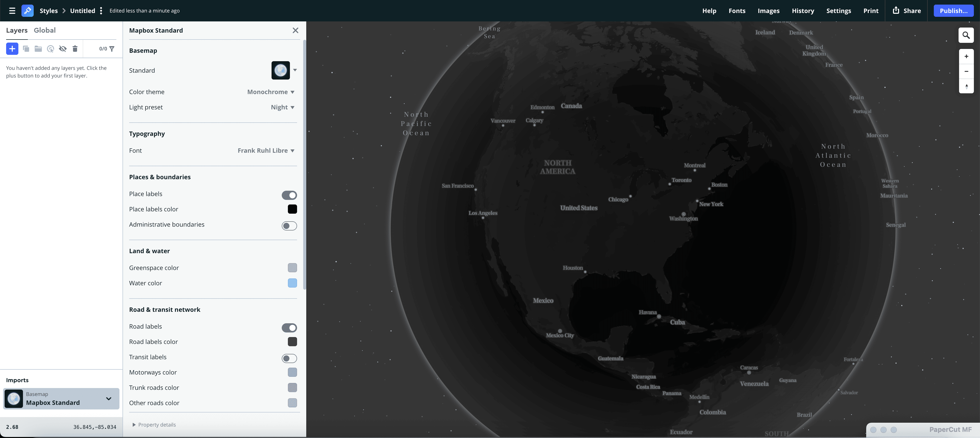Open Share options
Image resolution: width=980 pixels, height=438 pixels.
[x=906, y=11]
